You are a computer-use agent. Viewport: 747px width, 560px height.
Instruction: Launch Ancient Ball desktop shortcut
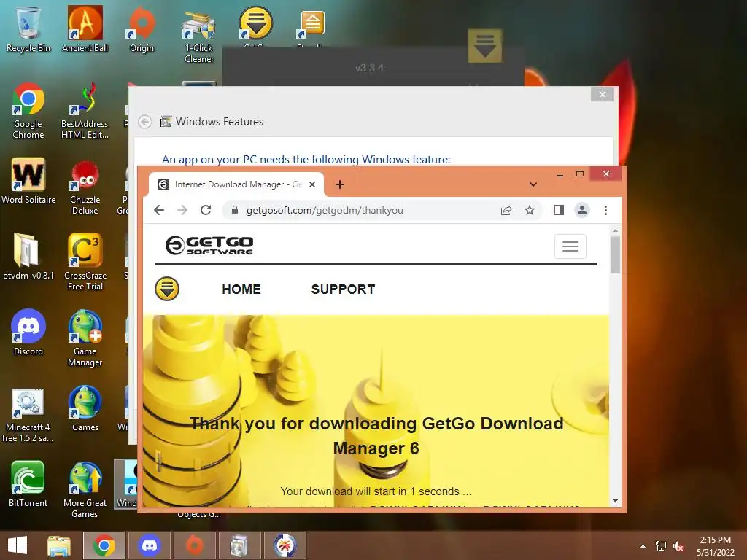tap(85, 29)
